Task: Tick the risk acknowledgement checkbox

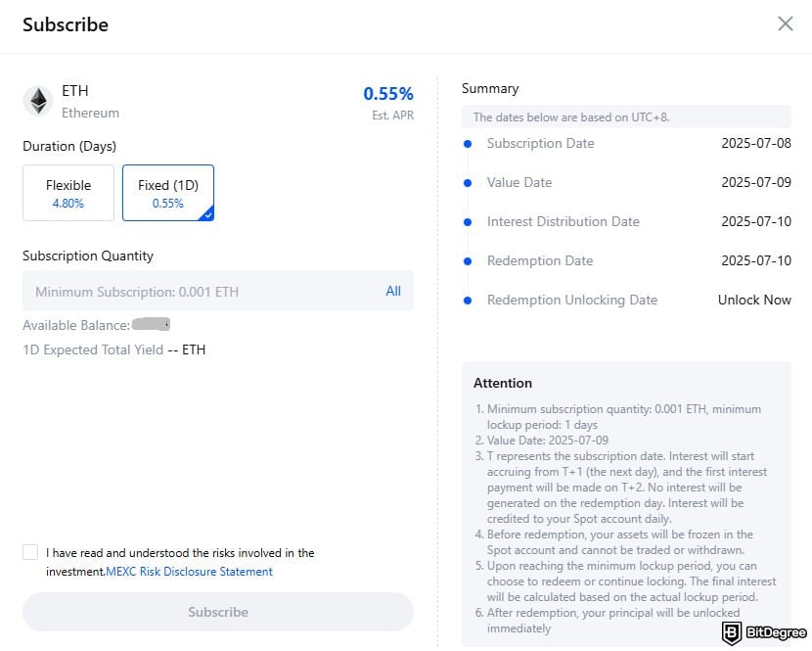Action: pyautogui.click(x=30, y=552)
